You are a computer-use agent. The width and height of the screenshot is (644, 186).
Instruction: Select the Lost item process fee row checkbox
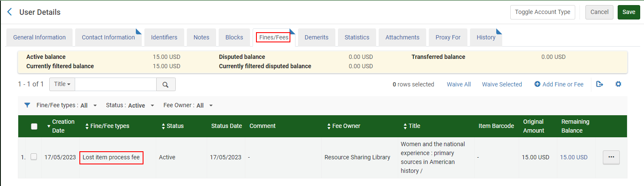click(34, 157)
